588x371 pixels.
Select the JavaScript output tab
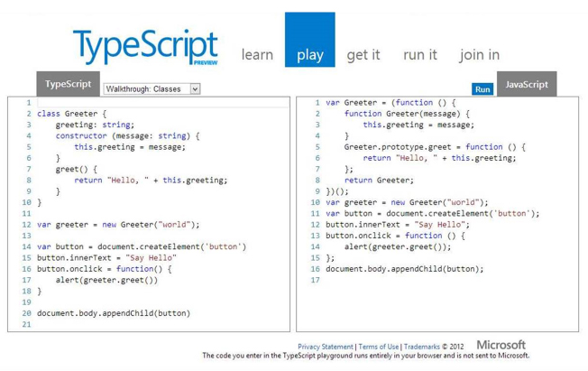[x=526, y=84]
